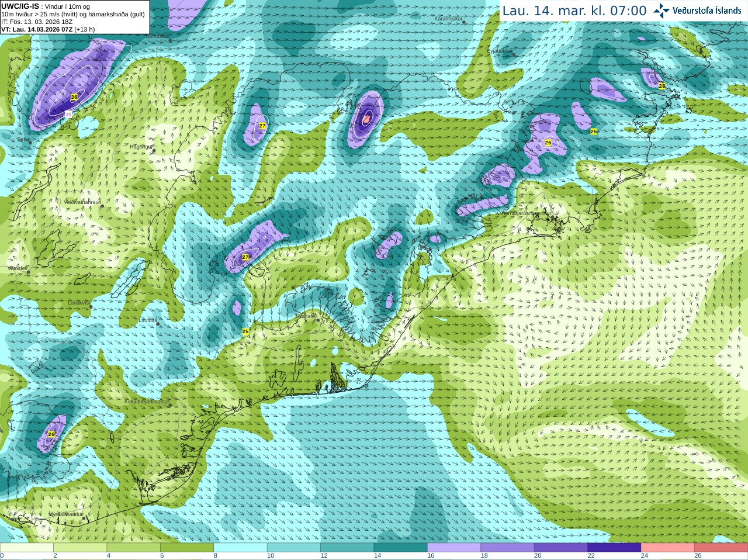Click the legend scale number 6
This screenshot has height=560, width=748.
(162, 556)
